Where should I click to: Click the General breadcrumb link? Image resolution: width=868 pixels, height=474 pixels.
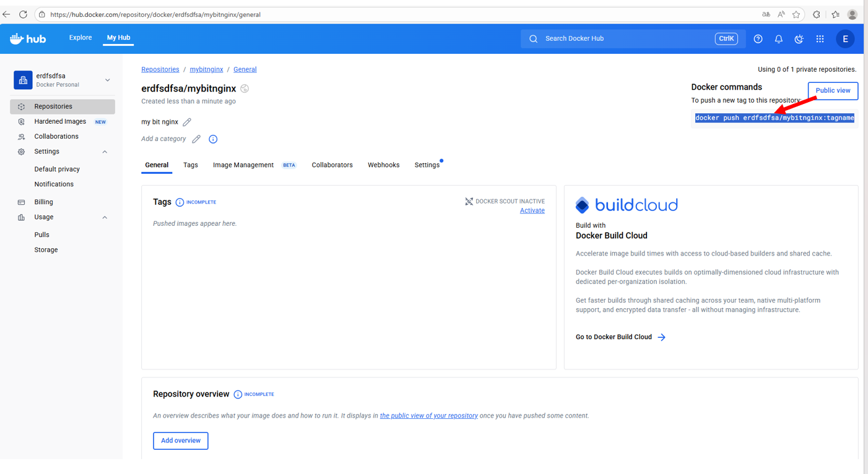[x=245, y=69]
